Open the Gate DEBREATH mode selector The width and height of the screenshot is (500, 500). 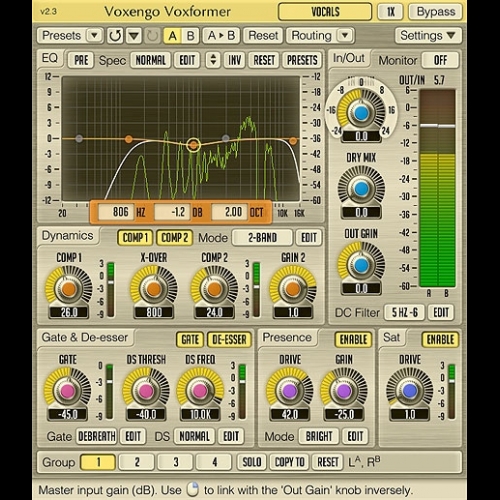[x=97, y=436]
